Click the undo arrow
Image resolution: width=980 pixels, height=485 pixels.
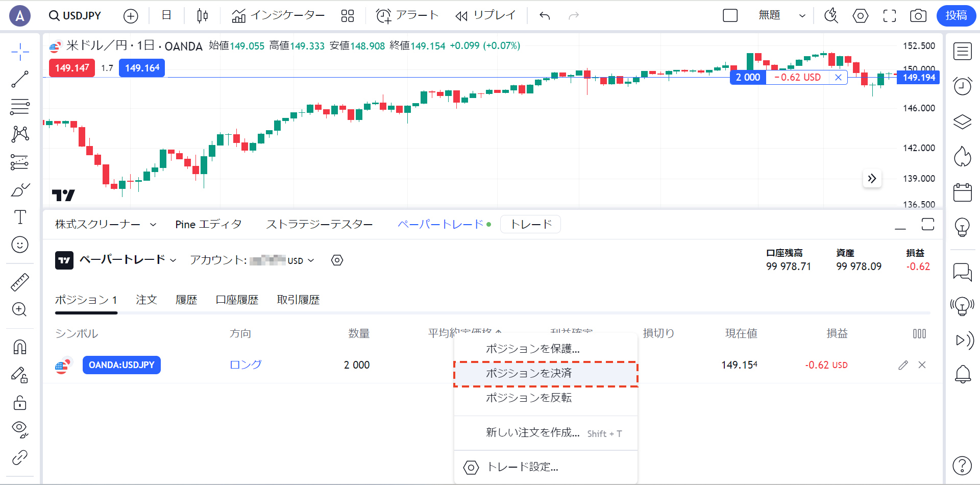pos(545,16)
